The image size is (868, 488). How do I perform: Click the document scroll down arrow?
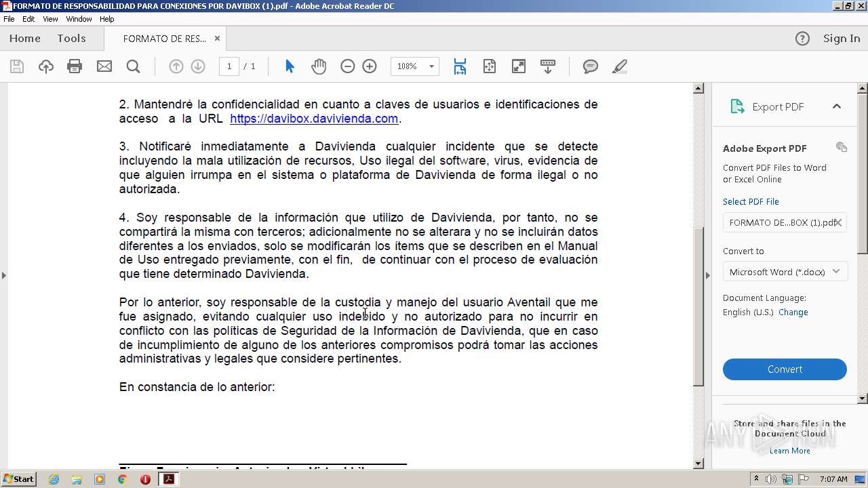(x=698, y=464)
